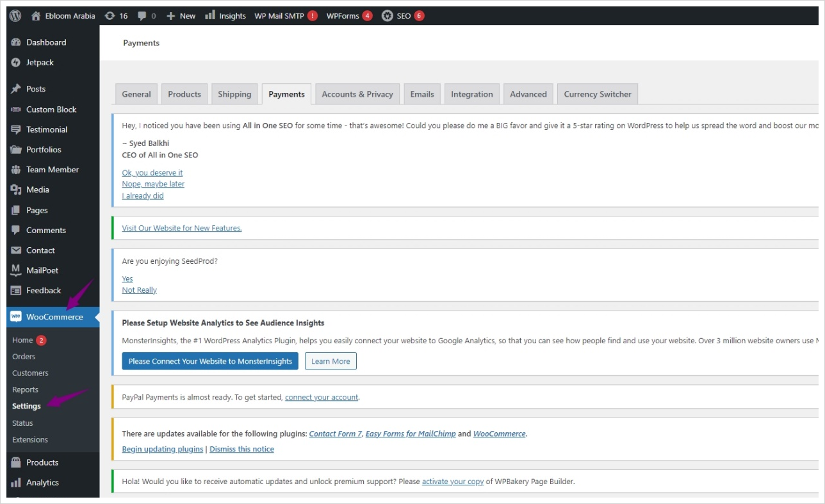Click the Portfolios folder icon
This screenshot has width=825, height=504.
point(16,150)
